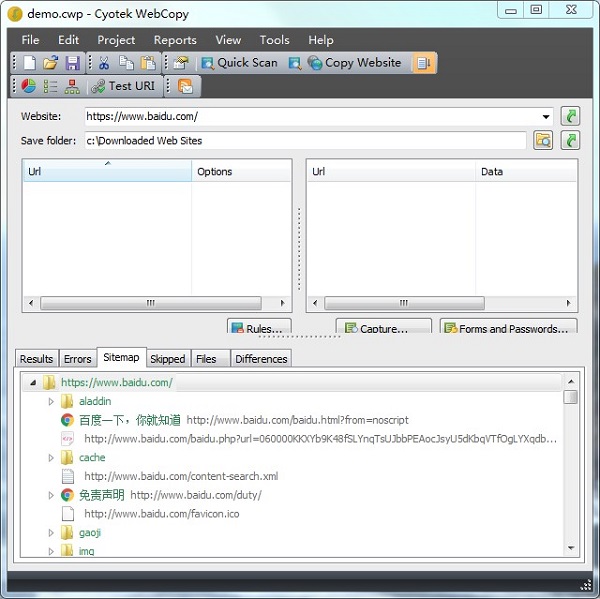This screenshot has width=600, height=599.
Task: Click sitemap scrollbar down arrow
Action: [571, 548]
